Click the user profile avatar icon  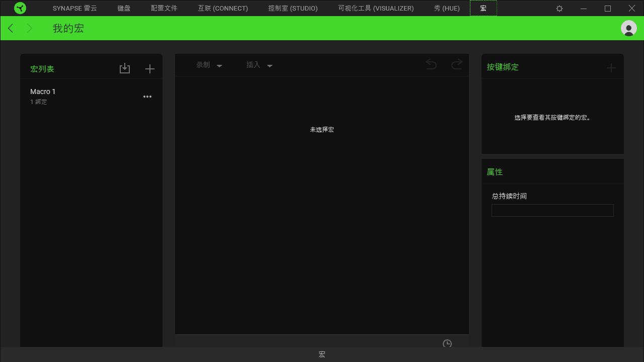(x=628, y=28)
